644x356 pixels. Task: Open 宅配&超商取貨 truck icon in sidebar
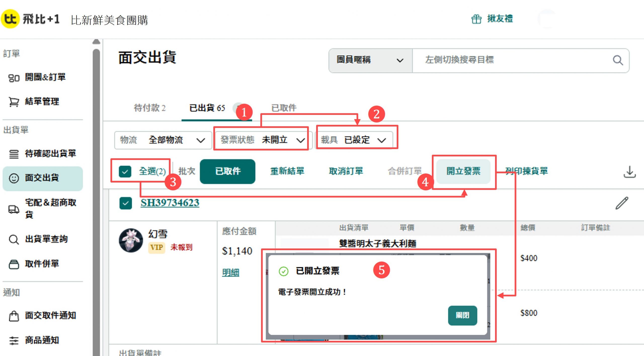[x=14, y=209]
